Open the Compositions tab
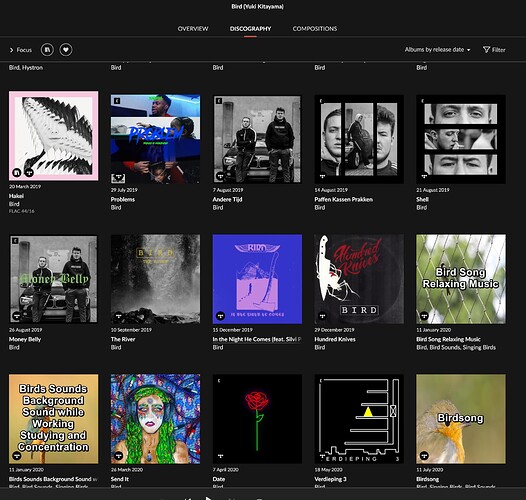This screenshot has height=500, width=526. coord(315,29)
